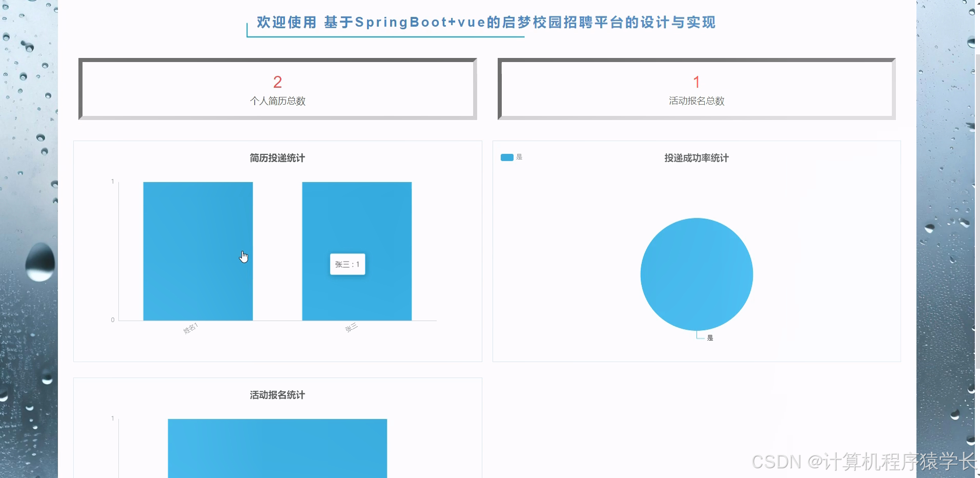Toggle the "是" legend in the pie chart
Screen dimensions: 980x478
pos(519,157)
